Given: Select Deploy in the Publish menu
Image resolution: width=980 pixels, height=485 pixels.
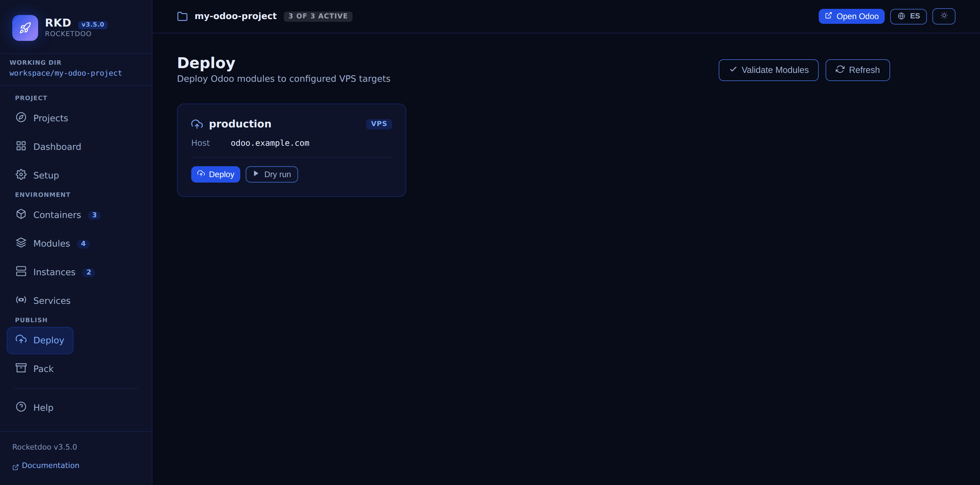Looking at the screenshot, I should 40,340.
